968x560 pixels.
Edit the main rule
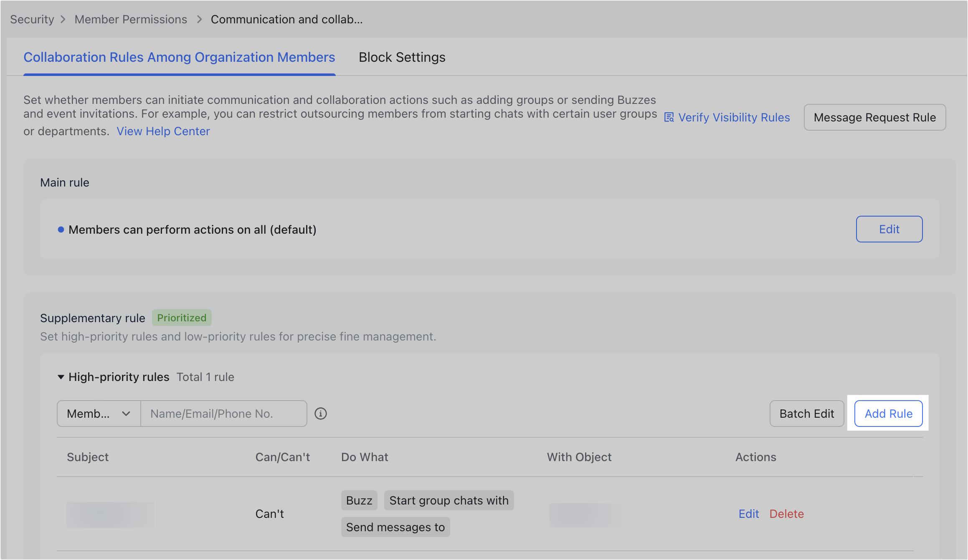tap(889, 229)
